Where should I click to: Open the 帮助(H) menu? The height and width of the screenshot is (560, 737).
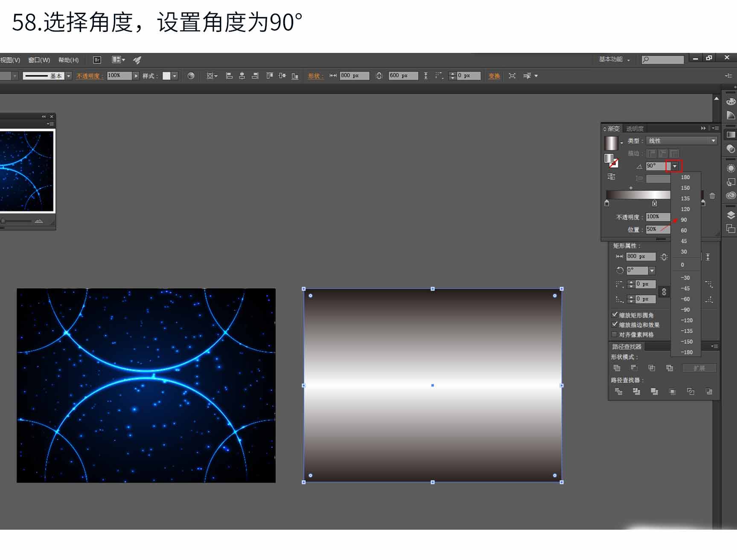coord(69,60)
